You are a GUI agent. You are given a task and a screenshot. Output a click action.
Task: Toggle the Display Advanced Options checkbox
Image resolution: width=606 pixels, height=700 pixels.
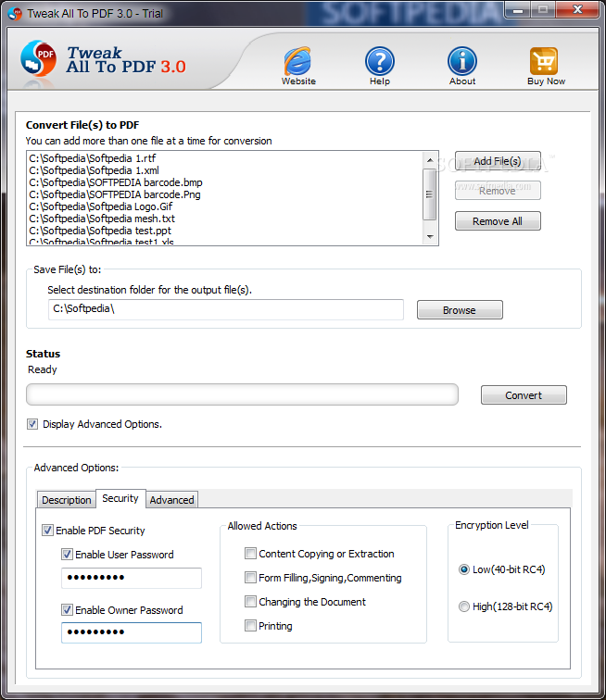tap(32, 424)
